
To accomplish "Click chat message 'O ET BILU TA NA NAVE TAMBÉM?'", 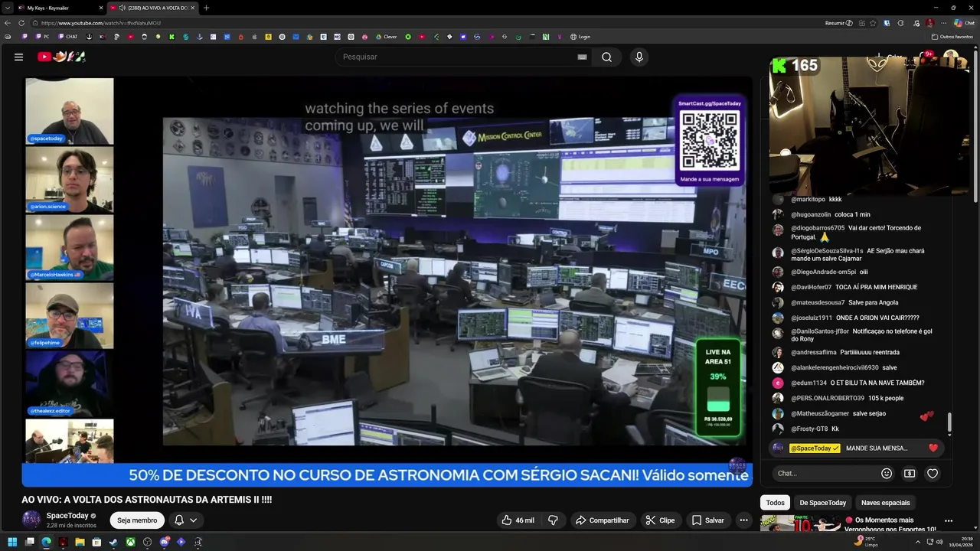I will [877, 383].
